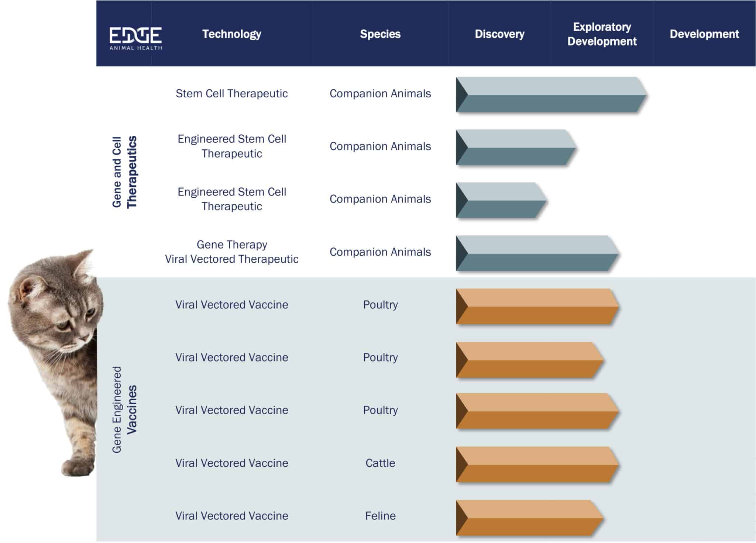Click the top-row Stem Cell Therapeutic progress bar

coord(551,94)
